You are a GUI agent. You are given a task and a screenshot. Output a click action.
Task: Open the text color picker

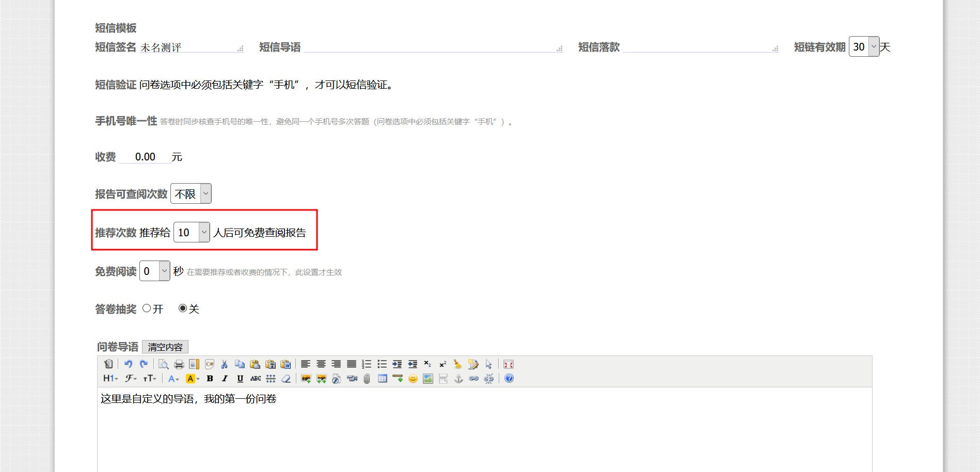173,379
